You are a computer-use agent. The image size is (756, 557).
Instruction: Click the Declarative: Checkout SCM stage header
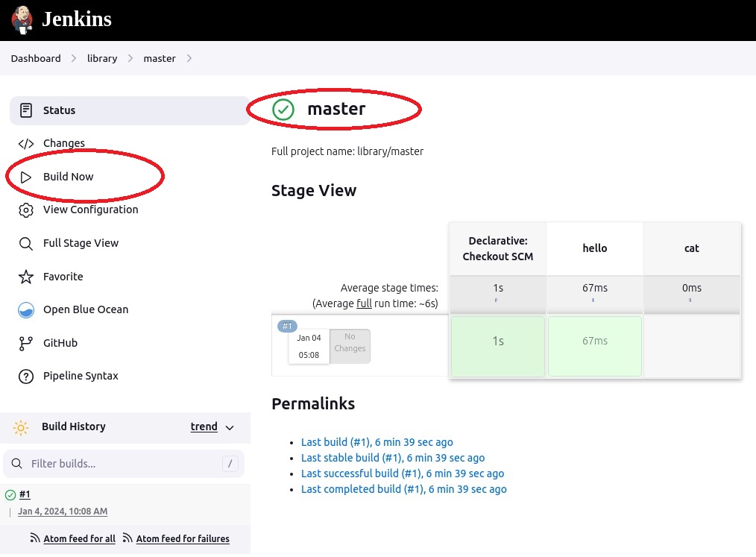[497, 249]
